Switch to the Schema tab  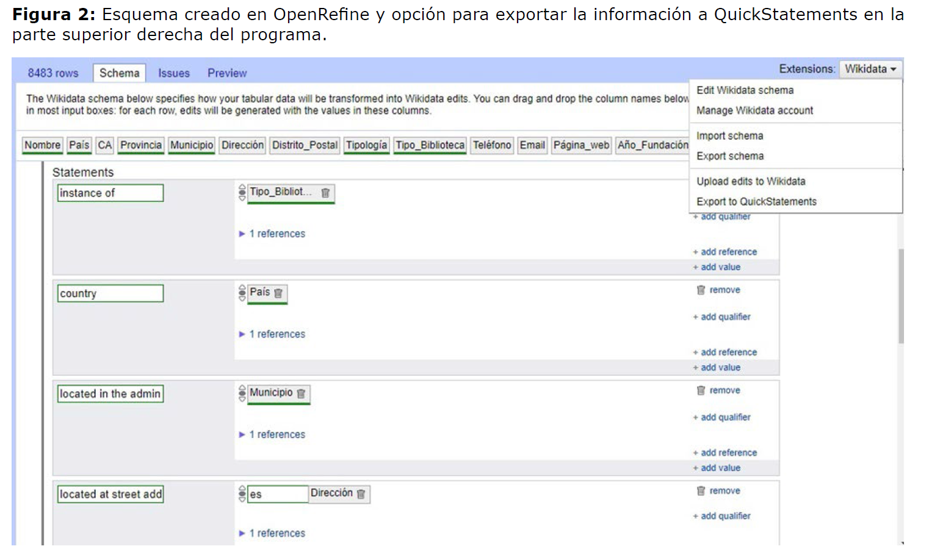coord(120,73)
